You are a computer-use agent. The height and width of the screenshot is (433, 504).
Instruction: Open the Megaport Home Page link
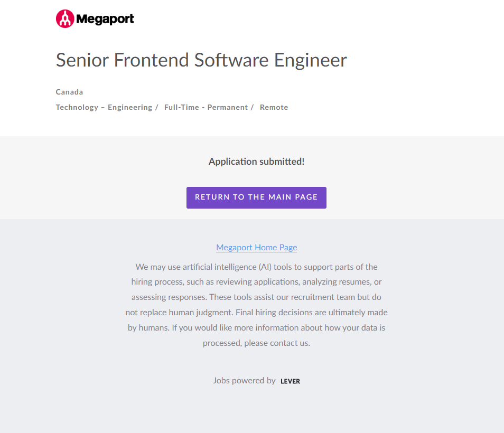(256, 247)
